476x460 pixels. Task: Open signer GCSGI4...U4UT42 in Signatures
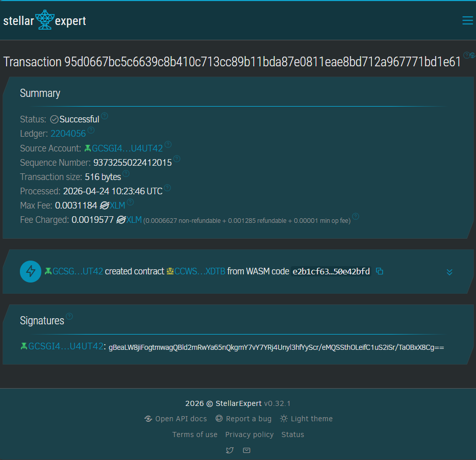pos(62,346)
